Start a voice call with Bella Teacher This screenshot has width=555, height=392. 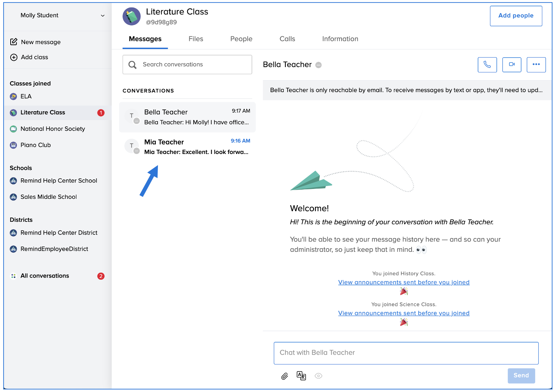click(487, 65)
